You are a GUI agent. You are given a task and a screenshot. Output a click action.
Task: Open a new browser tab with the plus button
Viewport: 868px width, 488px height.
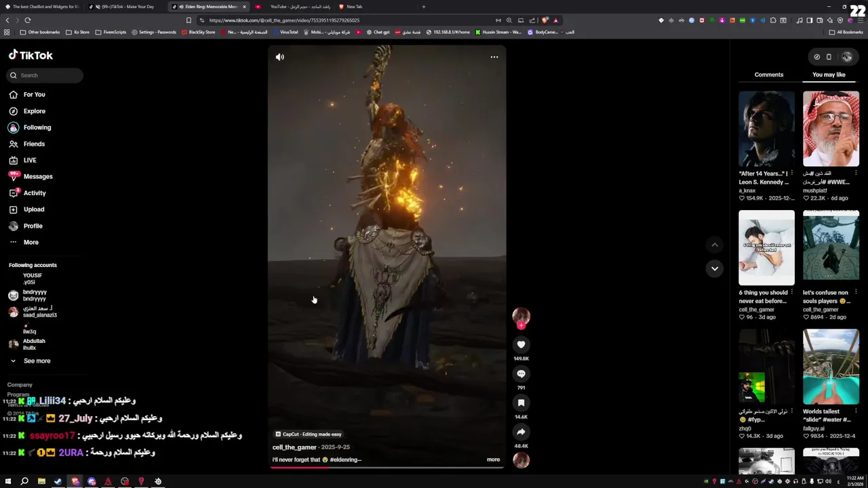424,7
